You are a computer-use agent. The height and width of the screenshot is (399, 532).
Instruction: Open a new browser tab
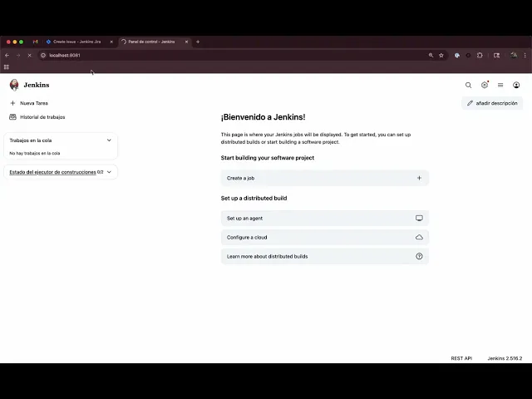coord(198,42)
